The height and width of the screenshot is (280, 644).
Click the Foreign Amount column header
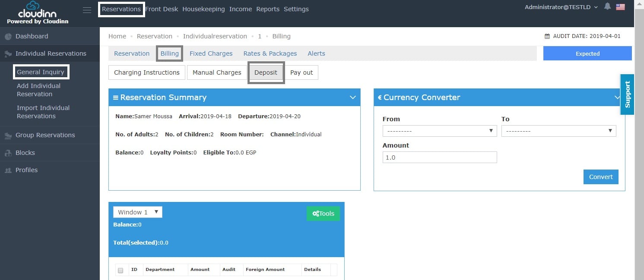tap(265, 270)
